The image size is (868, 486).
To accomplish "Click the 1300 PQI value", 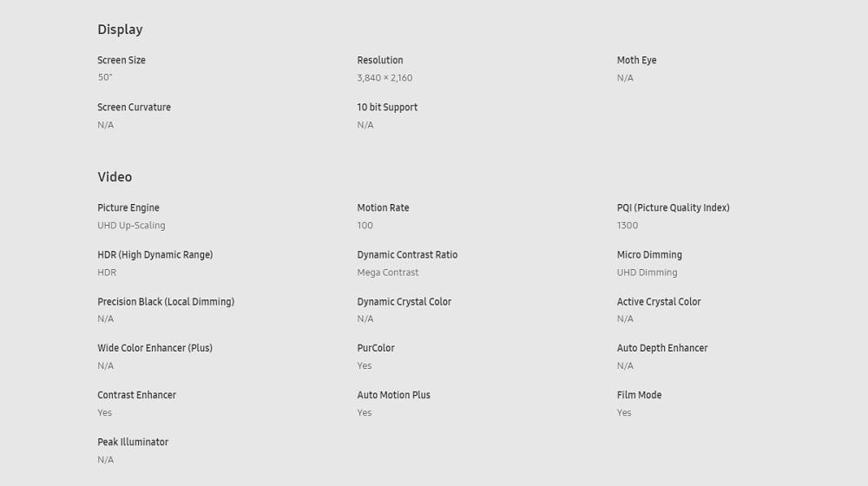I will [x=628, y=226].
